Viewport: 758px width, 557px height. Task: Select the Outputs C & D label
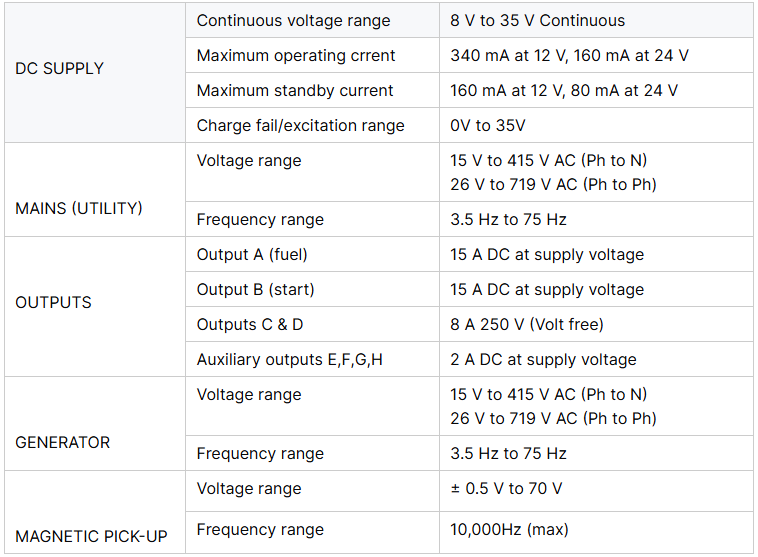coord(249,324)
